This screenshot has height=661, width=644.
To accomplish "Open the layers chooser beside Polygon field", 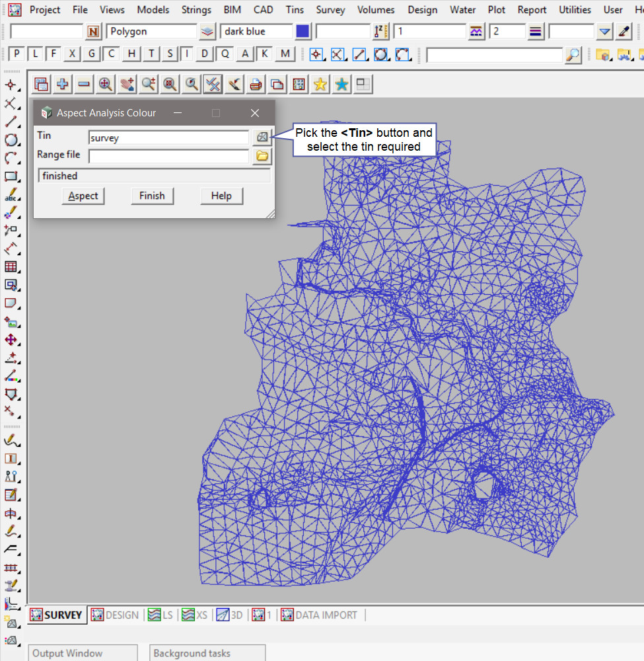I will point(207,31).
